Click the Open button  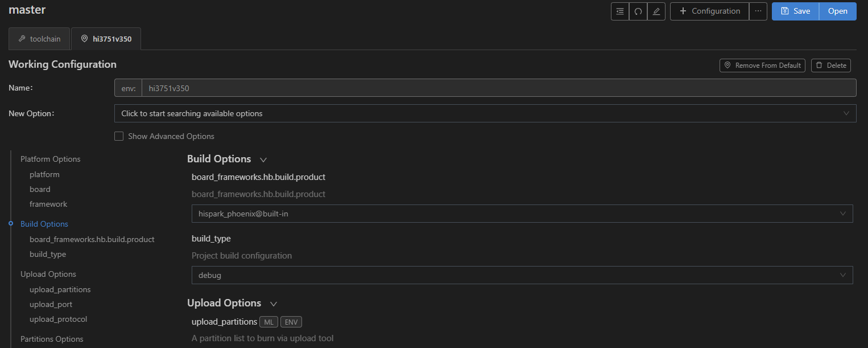coord(837,11)
